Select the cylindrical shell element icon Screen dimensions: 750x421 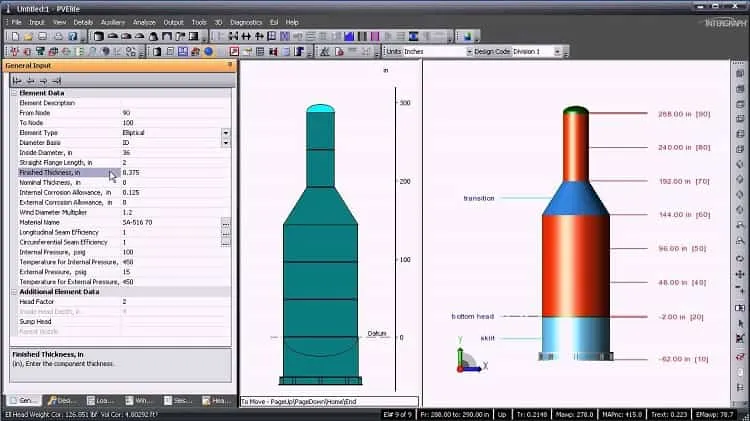coord(99,36)
